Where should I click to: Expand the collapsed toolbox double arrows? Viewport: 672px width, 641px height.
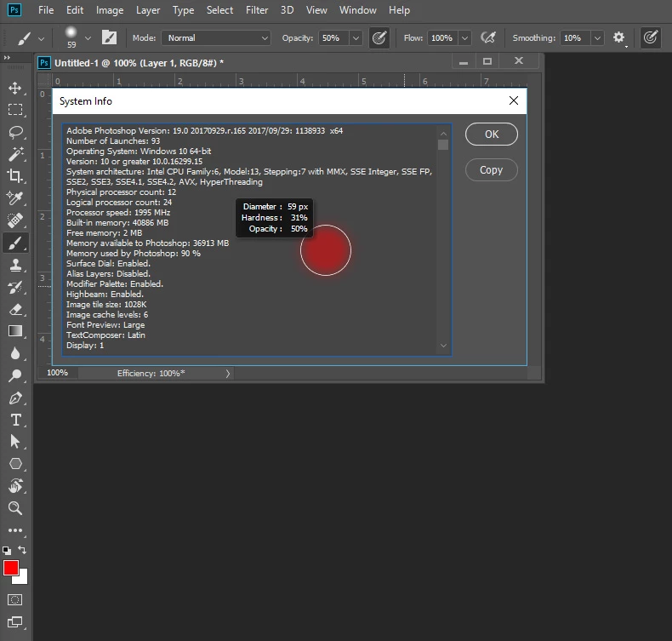coord(7,57)
